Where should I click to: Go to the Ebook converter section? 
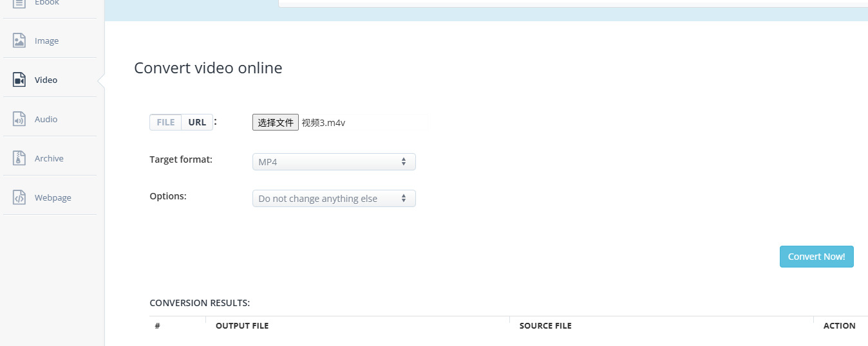point(46,3)
